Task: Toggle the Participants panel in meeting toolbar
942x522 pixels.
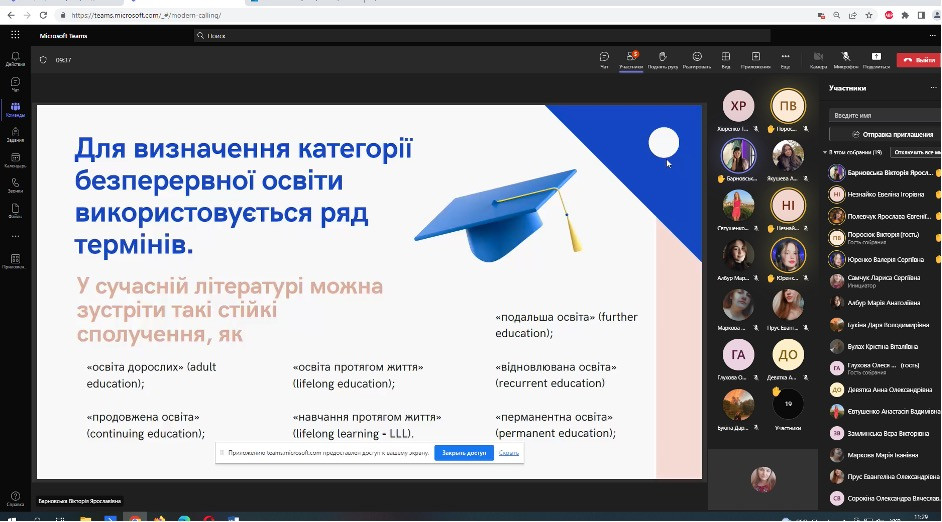Action: click(631, 59)
